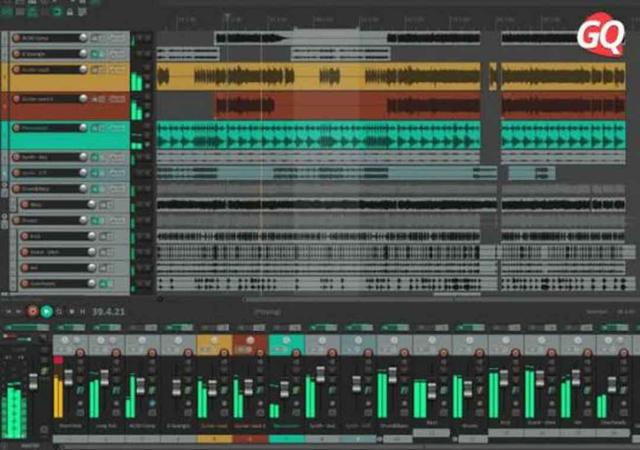Arm the yellow track for recording
This screenshot has width=640, height=450.
pyautogui.click(x=16, y=70)
